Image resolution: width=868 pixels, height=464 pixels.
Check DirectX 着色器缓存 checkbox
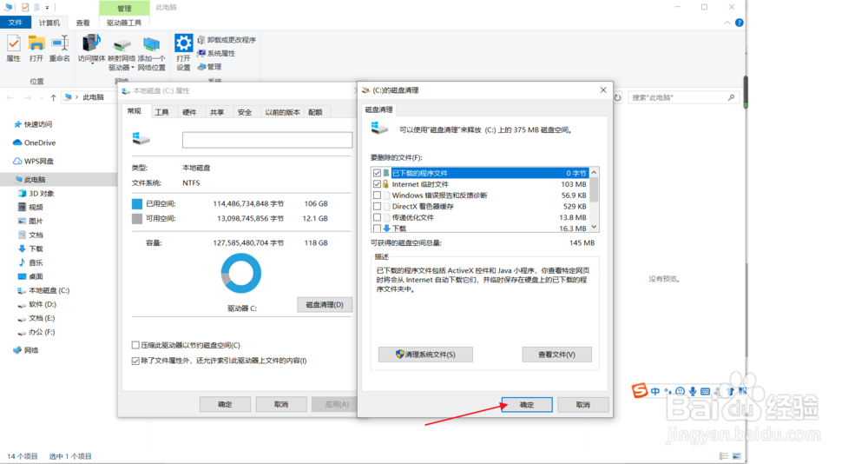click(x=377, y=206)
